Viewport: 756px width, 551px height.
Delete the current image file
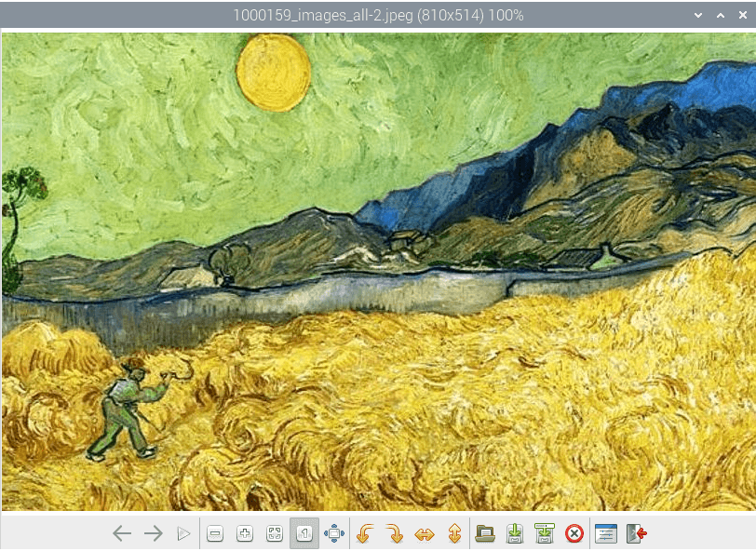574,533
